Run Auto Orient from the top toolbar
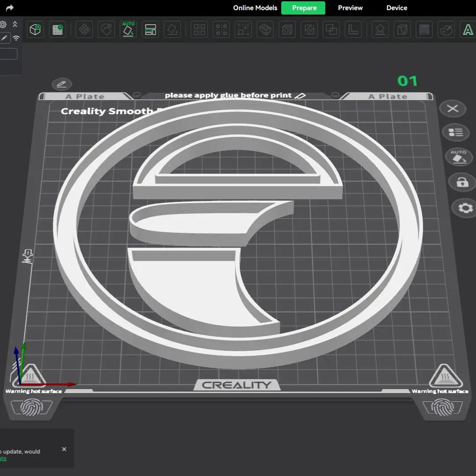The image size is (476, 476). pos(128,30)
